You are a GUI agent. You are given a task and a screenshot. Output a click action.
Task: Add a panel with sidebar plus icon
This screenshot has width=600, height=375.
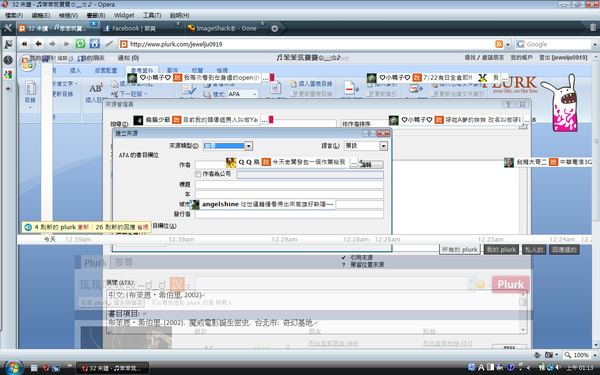8,88
